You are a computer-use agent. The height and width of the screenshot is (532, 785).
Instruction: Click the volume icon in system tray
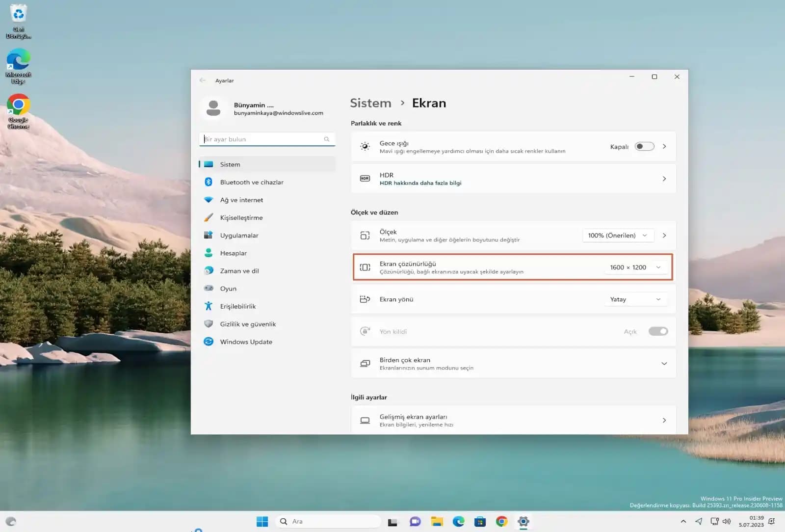[x=727, y=521]
